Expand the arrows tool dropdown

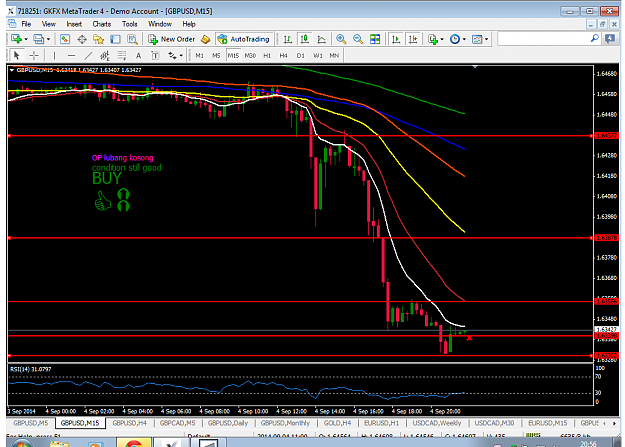click(x=181, y=55)
